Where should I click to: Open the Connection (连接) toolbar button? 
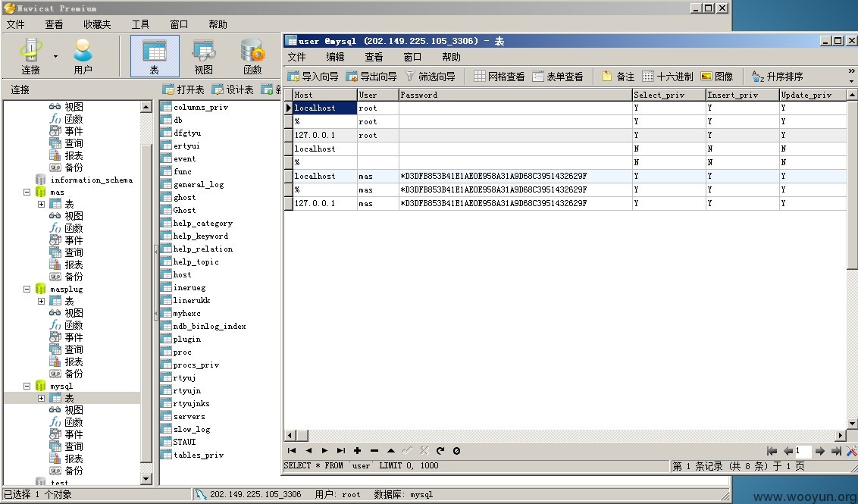coord(31,56)
